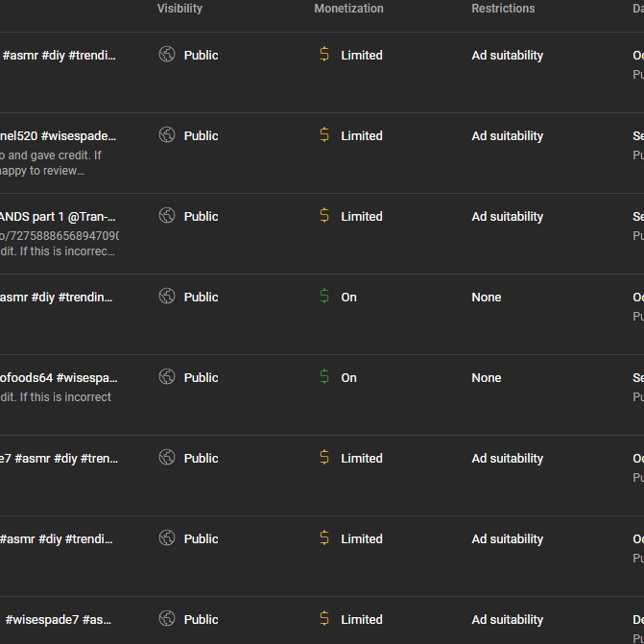Image resolution: width=644 pixels, height=644 pixels.
Task: Click Ad suitability restriction in first row
Action: [x=507, y=56]
